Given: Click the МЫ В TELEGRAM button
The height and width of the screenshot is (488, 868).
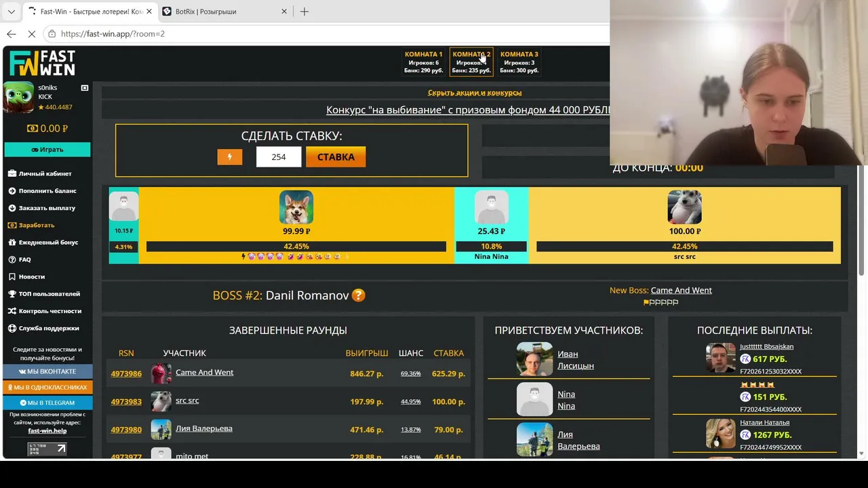Looking at the screenshot, I should 47,403.
